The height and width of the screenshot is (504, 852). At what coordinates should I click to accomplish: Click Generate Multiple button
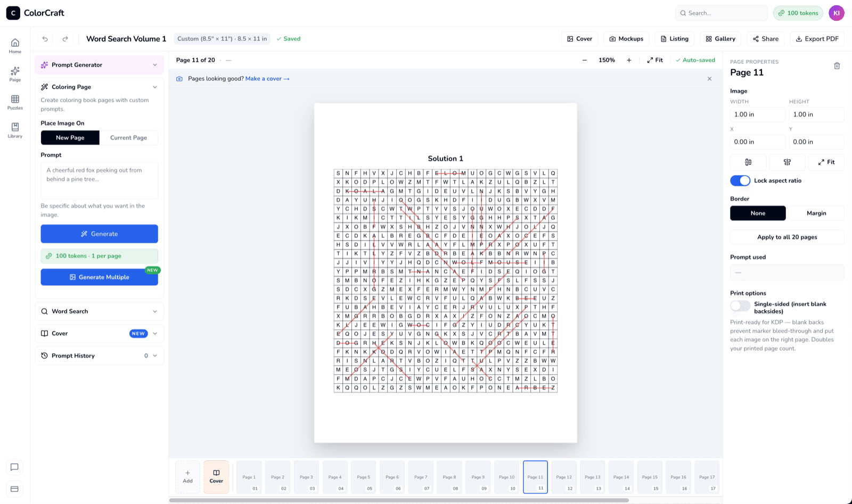point(99,277)
